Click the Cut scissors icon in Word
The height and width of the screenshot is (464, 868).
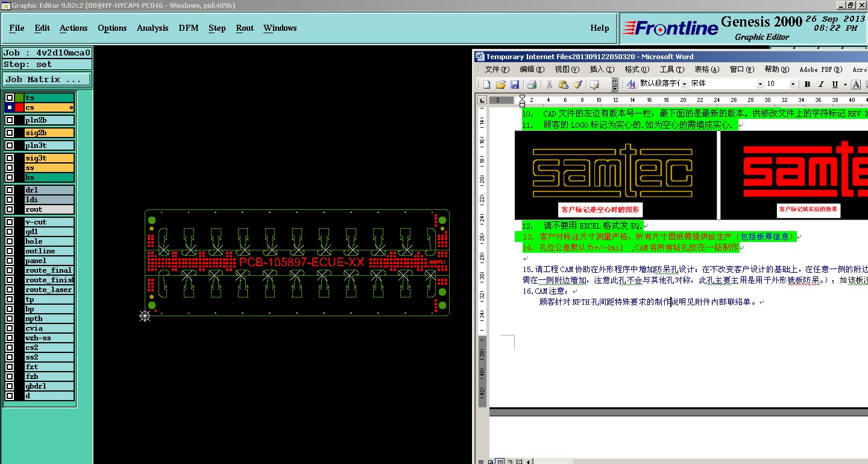pos(550,84)
